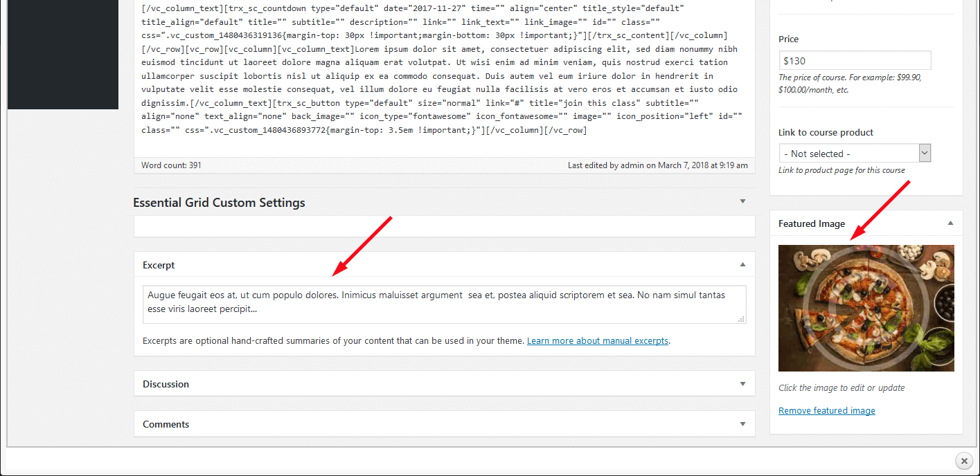Close the lightbox with the X button
This screenshot has height=476, width=980.
point(963,460)
